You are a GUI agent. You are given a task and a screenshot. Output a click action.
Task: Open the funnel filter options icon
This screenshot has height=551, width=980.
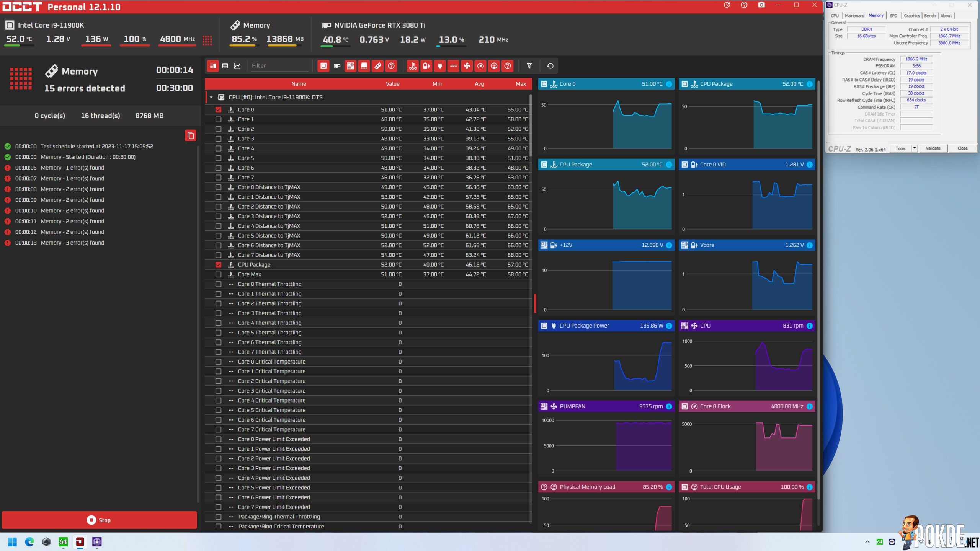529,66
